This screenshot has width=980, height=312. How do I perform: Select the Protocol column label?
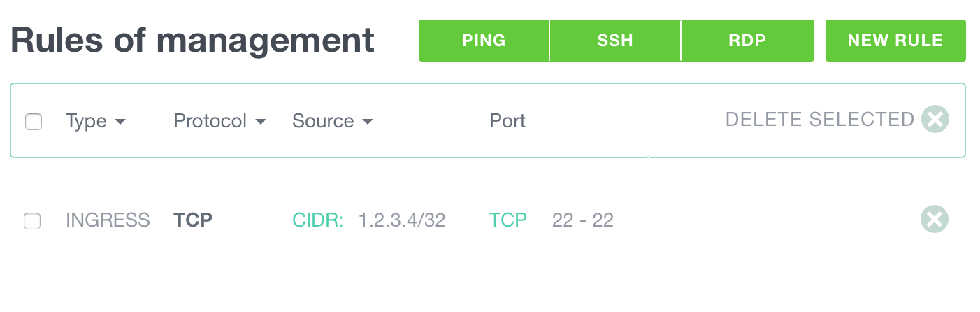pos(210,121)
